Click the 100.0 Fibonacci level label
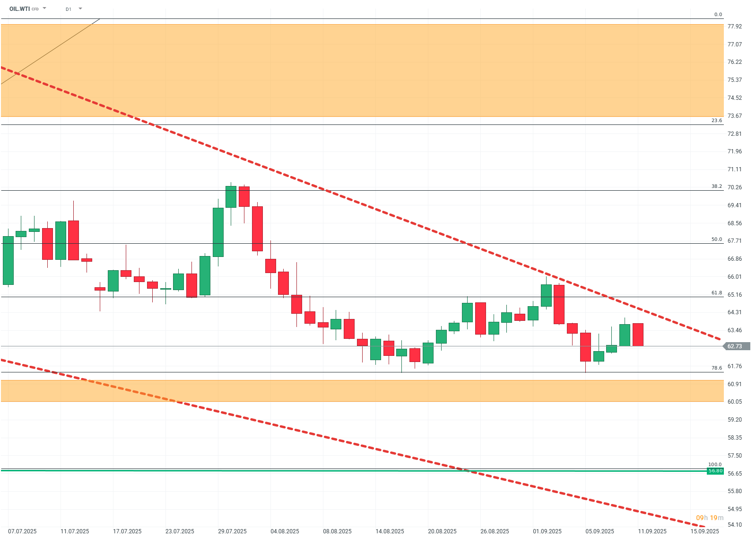The width and height of the screenshot is (756, 539). click(715, 465)
